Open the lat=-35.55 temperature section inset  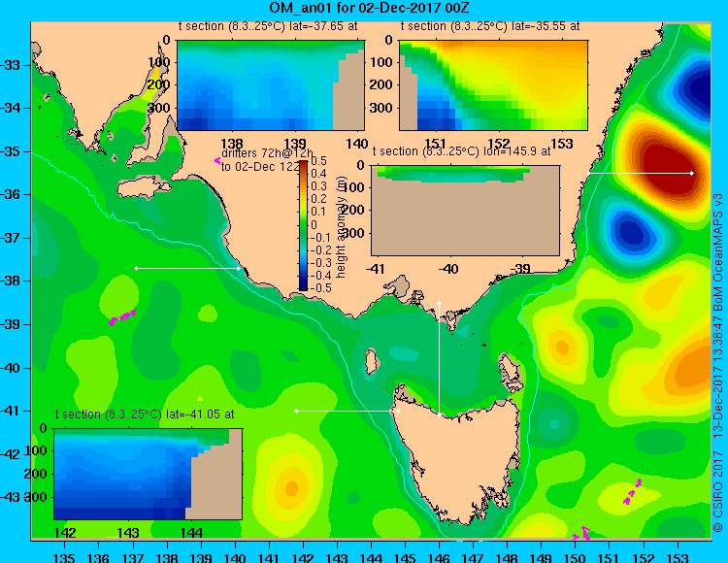pos(493,85)
